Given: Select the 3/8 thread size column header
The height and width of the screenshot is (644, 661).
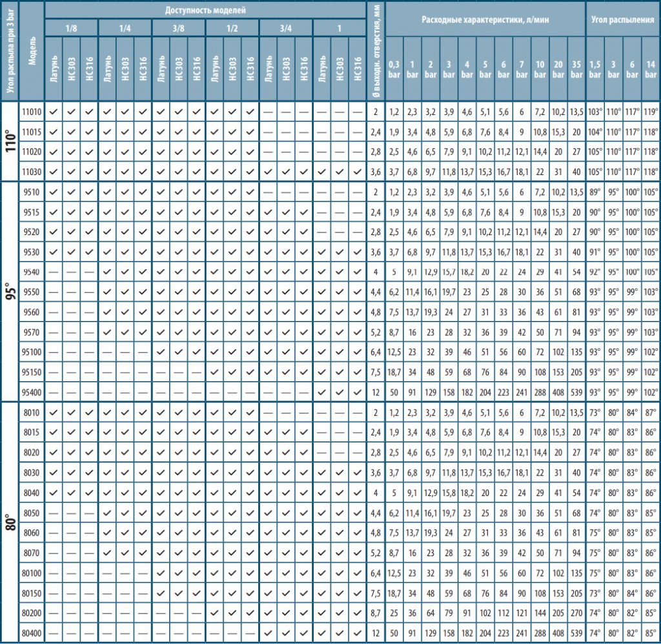Looking at the screenshot, I should (178, 28).
